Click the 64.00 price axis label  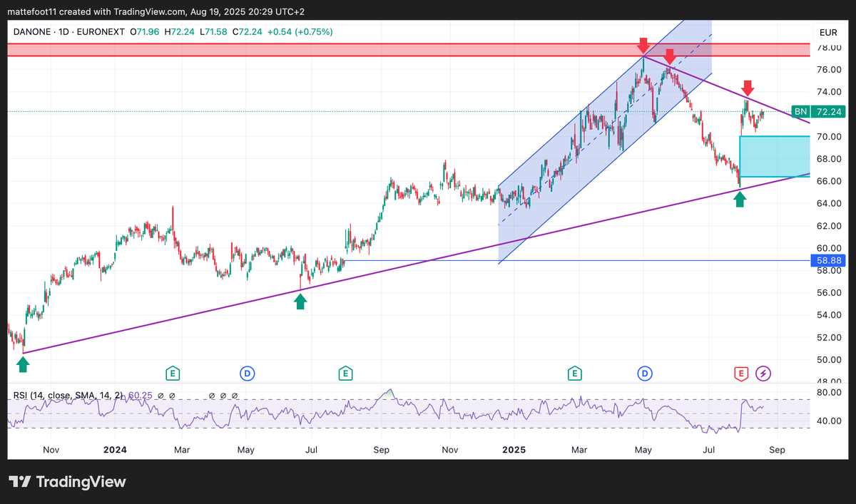coord(830,203)
